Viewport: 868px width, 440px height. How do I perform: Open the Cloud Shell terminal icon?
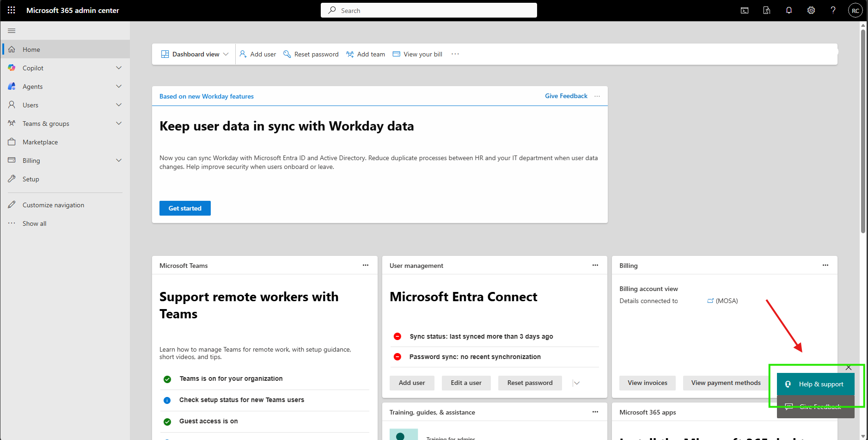pos(745,10)
